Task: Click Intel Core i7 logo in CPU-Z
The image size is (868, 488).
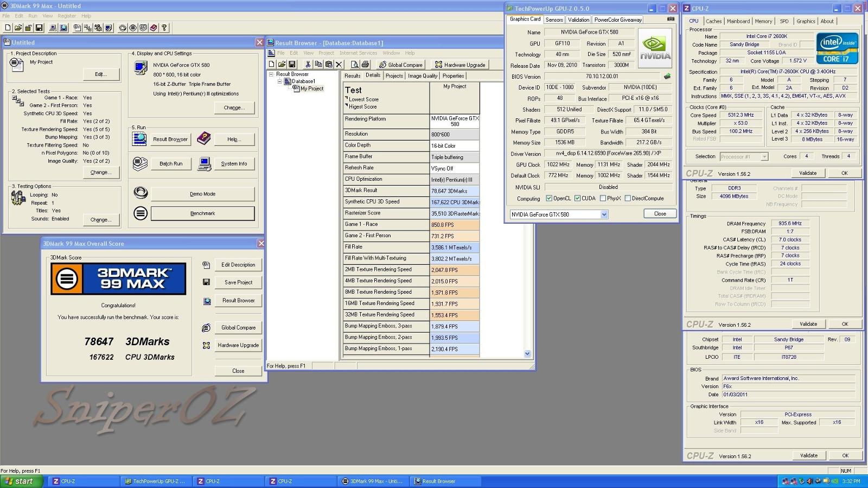Action: click(837, 48)
